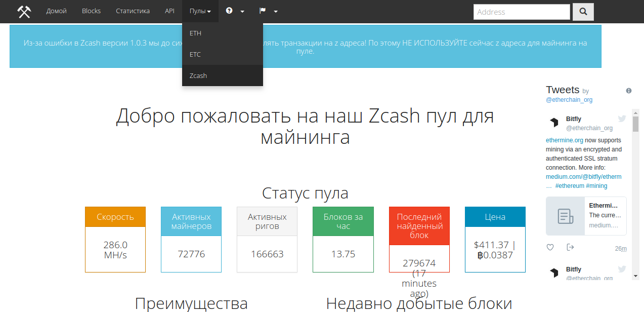Click the Twitter widget info icon
Viewport: 644px width, 312px height.
click(629, 91)
